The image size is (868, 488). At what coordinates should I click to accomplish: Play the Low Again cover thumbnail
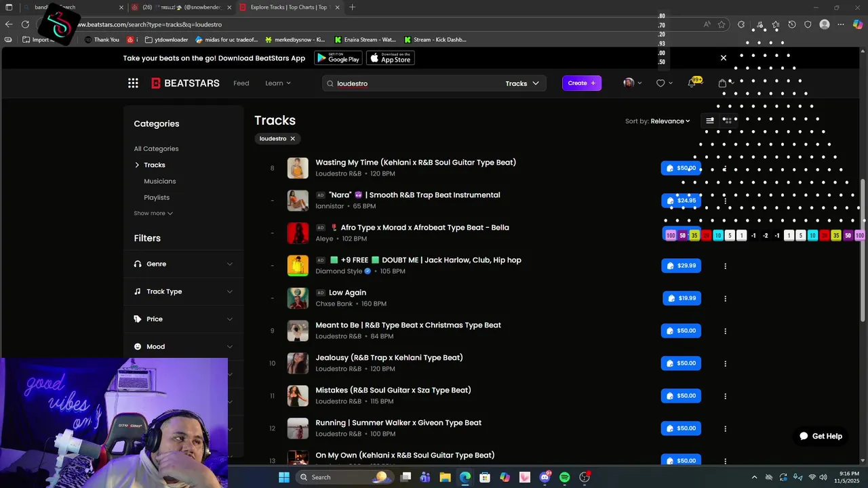(x=298, y=298)
